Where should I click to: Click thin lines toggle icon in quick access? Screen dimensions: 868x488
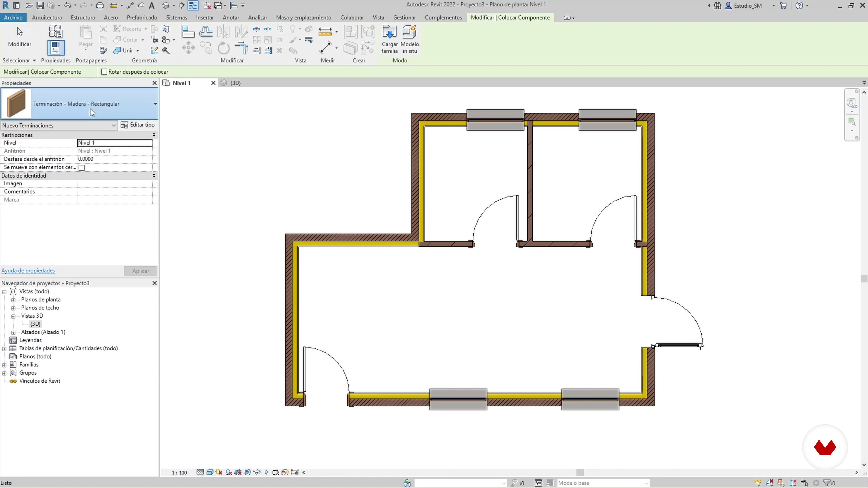pos(193,5)
